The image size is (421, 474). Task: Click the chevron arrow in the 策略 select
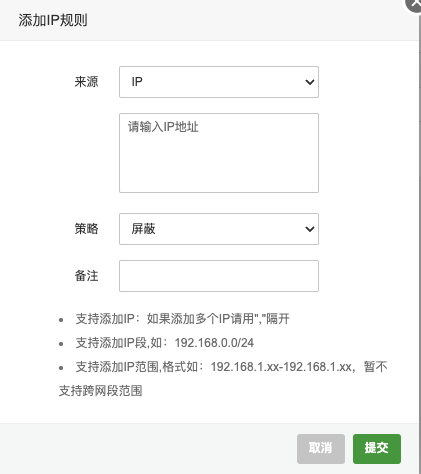[x=310, y=229]
